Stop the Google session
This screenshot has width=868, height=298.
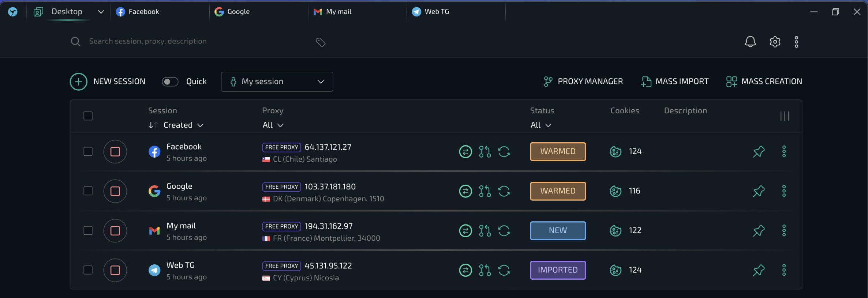[x=115, y=191]
